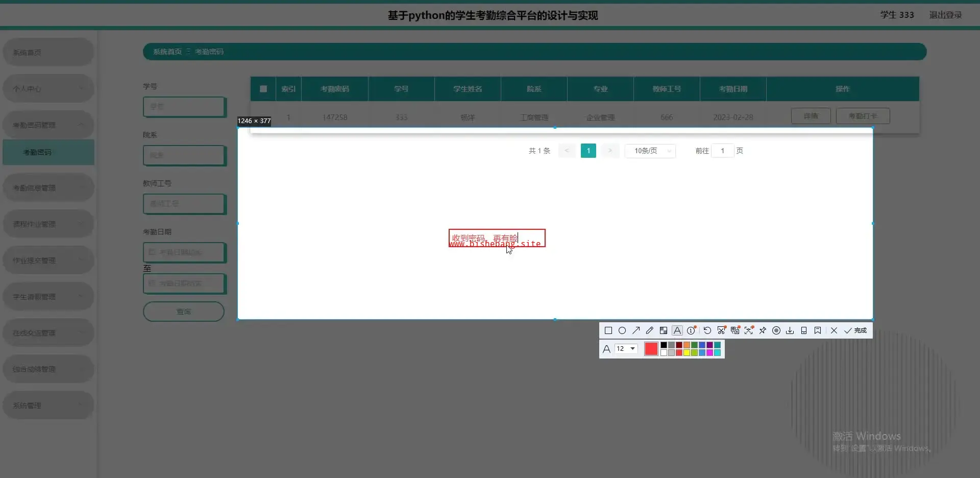Undo the last annotation

(x=707, y=330)
